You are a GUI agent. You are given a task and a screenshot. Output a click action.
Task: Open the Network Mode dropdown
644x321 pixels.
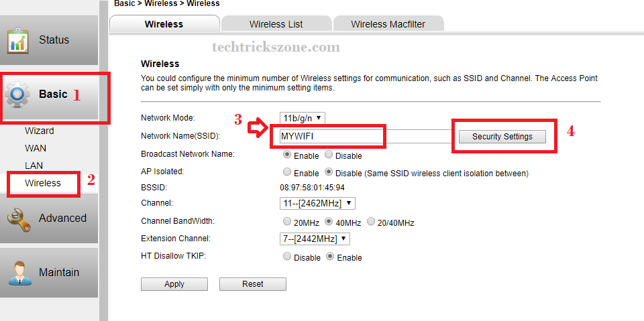pyautogui.click(x=303, y=118)
